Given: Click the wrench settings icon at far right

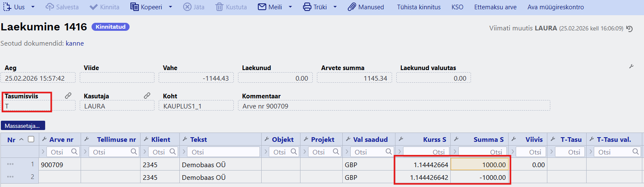Looking at the screenshot, I should [x=631, y=67].
